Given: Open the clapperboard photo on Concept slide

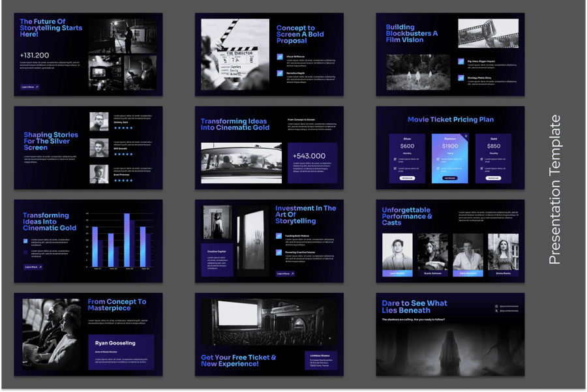Looking at the screenshot, I should point(235,53).
